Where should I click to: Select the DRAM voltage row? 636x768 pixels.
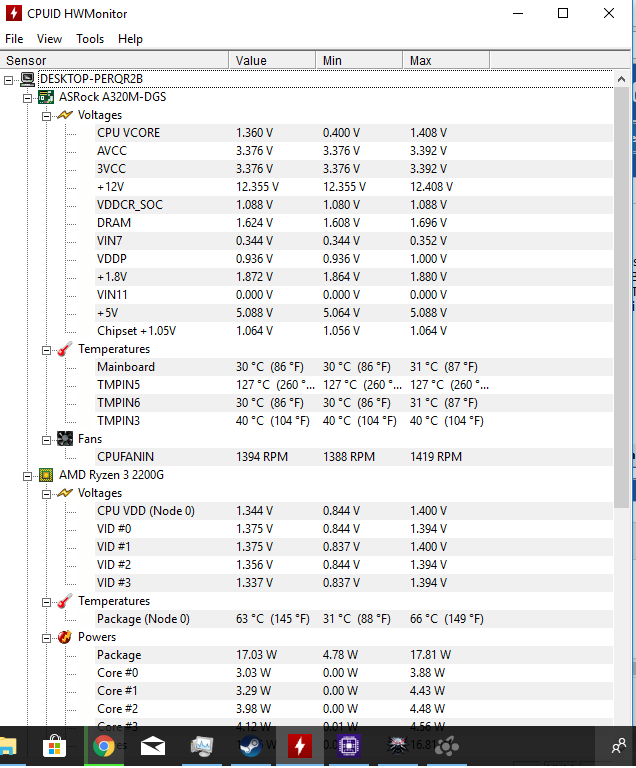coord(353,223)
